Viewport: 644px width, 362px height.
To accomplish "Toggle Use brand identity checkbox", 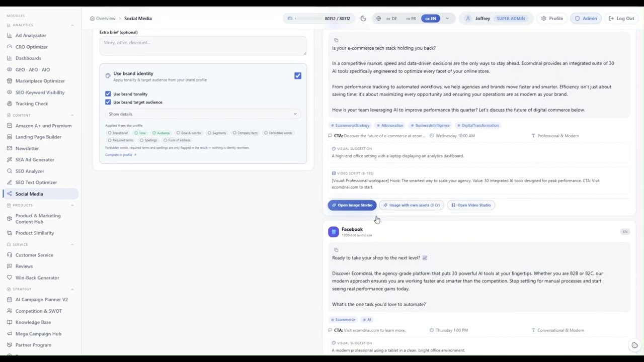I will tap(298, 76).
